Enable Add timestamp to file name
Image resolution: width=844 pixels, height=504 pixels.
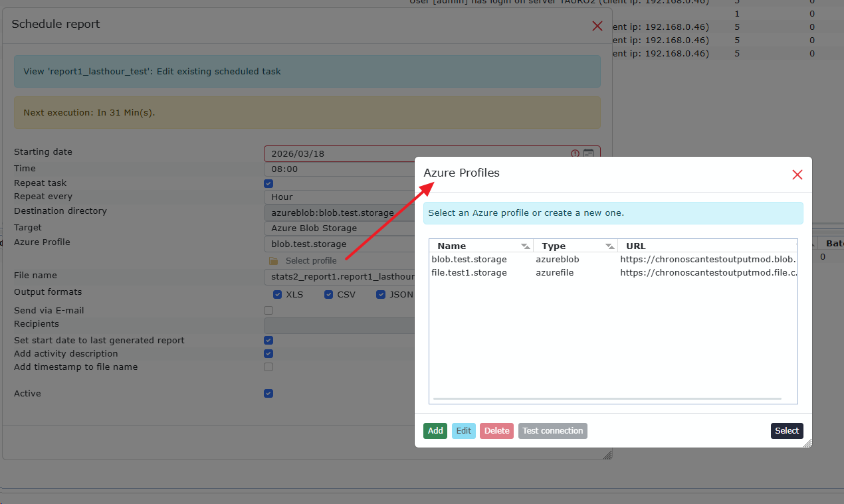[268, 367]
